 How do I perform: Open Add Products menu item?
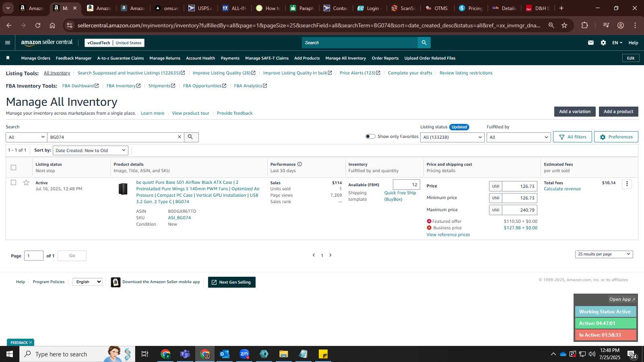tap(307, 58)
